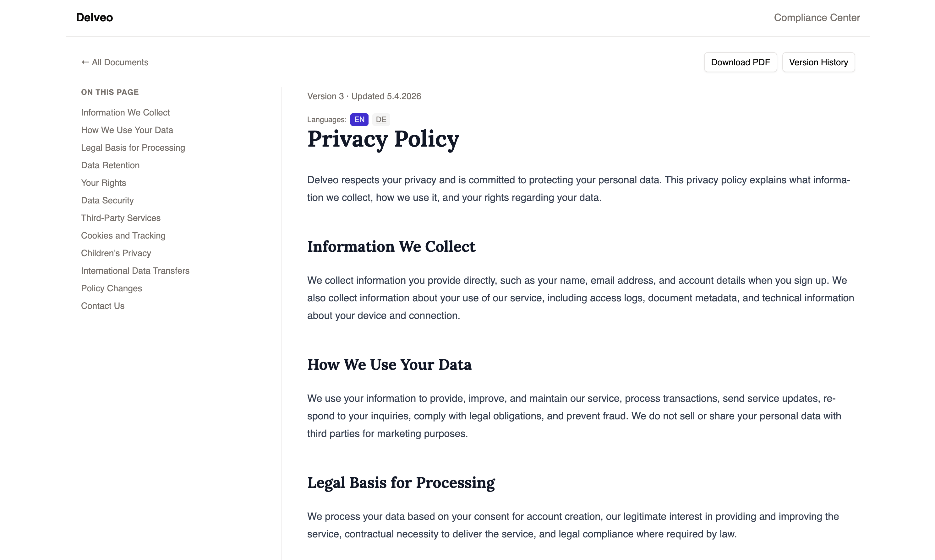Select Data Security in sidebar
The width and height of the screenshot is (935, 560).
pos(107,200)
